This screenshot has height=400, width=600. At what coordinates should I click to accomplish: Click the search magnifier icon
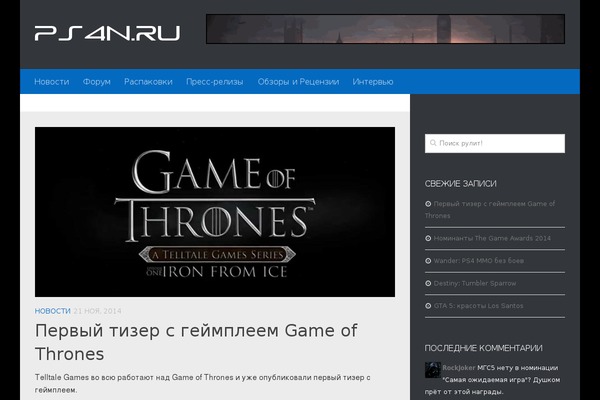(433, 143)
